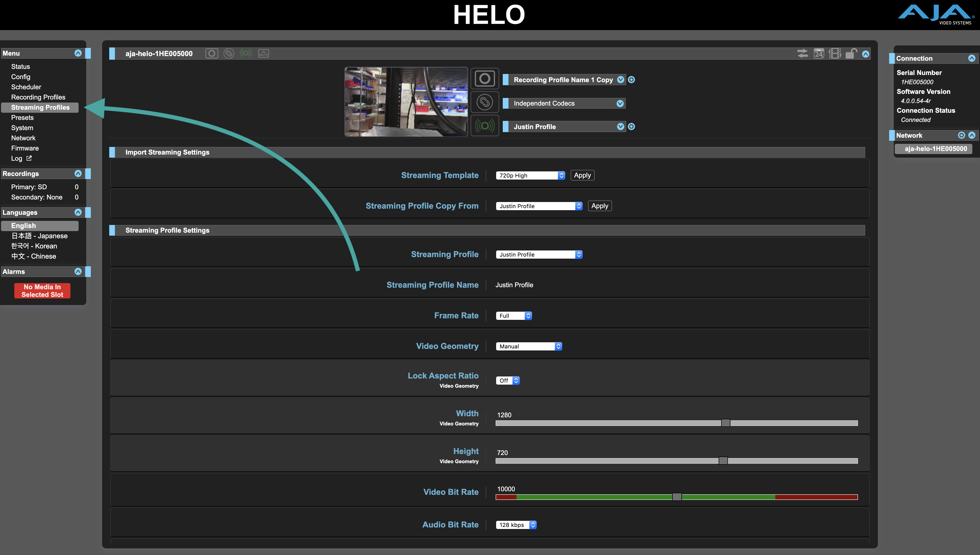
Task: Click the AV Mute icon in header
Action: [x=263, y=53]
